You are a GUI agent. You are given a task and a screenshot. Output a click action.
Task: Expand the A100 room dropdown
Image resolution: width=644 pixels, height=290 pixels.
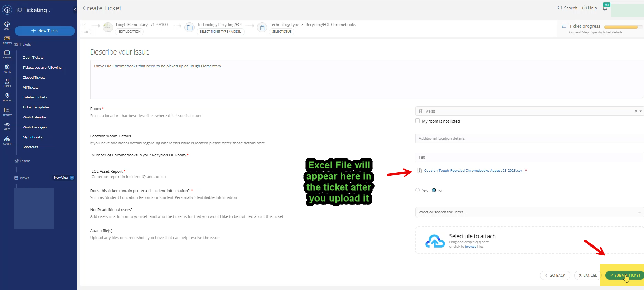pos(641,111)
